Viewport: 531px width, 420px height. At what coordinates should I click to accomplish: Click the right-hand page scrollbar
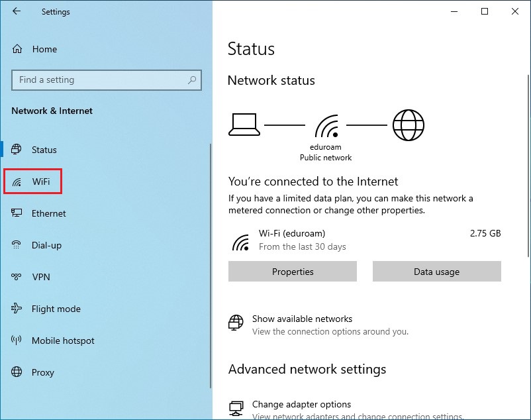pos(528,166)
